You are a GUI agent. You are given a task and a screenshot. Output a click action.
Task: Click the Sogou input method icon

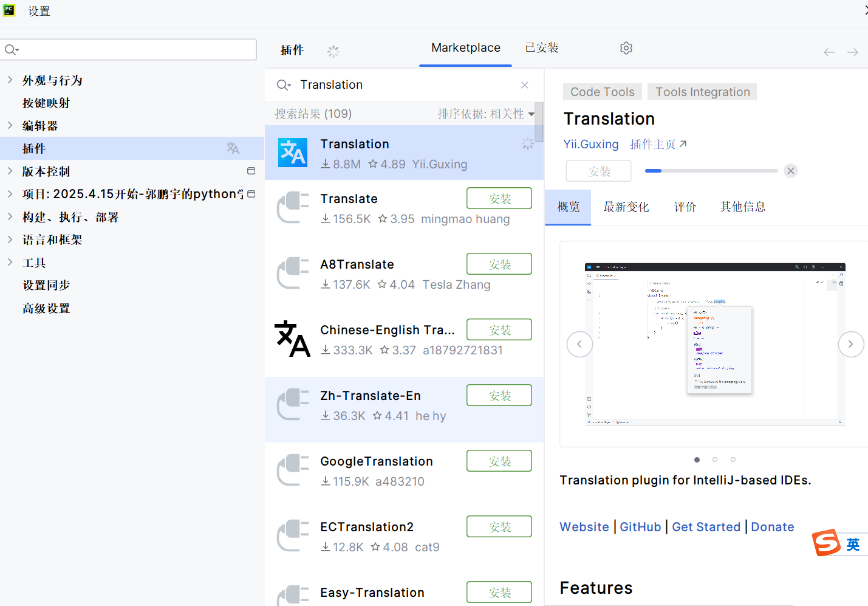tap(827, 543)
